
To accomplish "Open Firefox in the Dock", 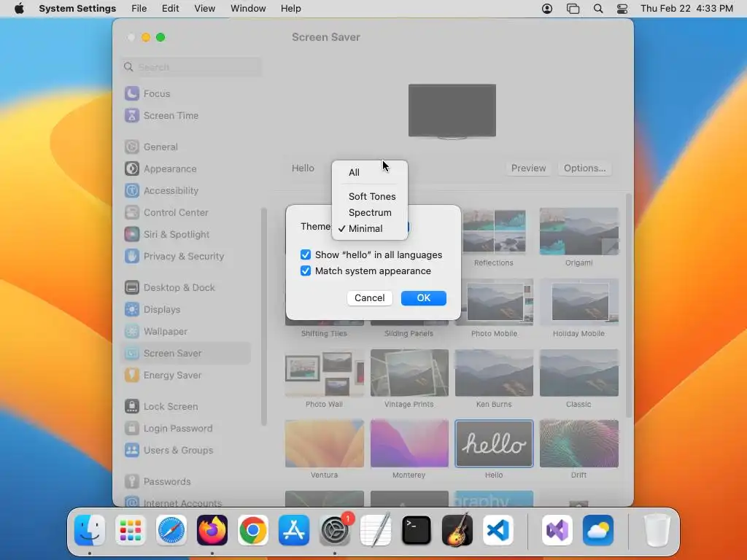I will pos(212,530).
